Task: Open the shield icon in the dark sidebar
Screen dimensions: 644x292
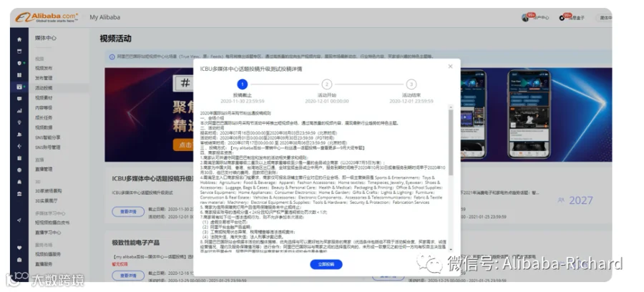Action: pos(19,63)
